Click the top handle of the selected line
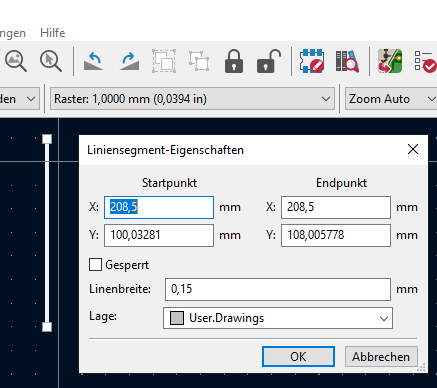The image size is (437, 388). pos(47,139)
